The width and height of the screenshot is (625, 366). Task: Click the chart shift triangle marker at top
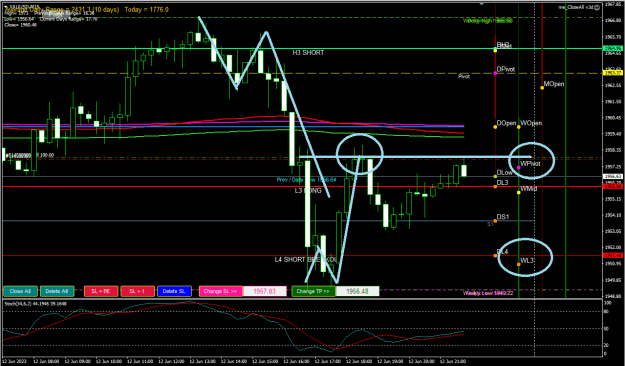(482, 4)
